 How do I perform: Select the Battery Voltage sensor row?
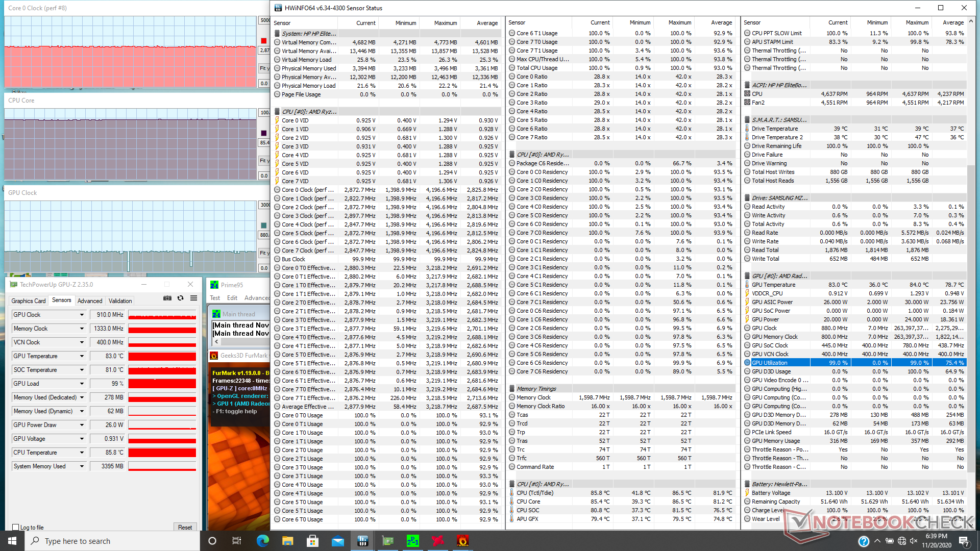coord(854,493)
